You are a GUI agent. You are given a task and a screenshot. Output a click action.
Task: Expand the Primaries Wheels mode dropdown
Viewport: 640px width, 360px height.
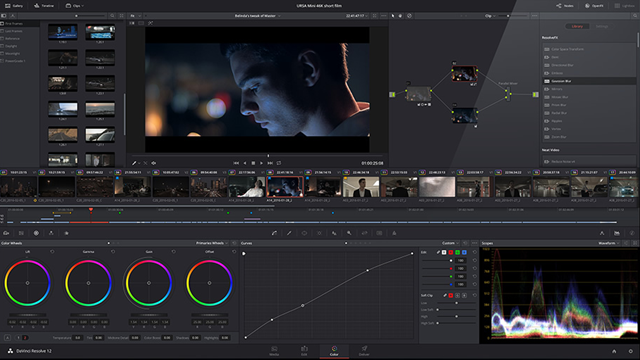click(x=211, y=243)
